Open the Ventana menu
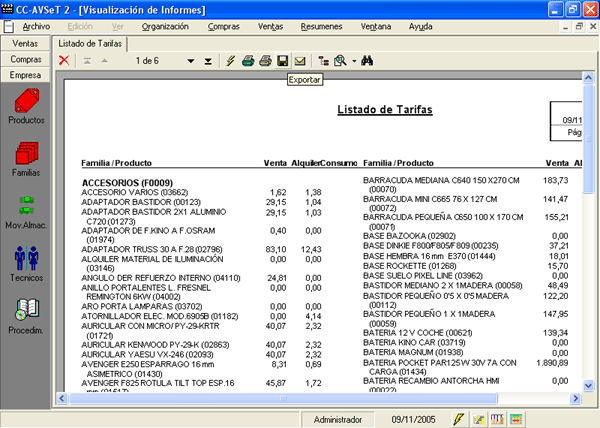 (375, 27)
